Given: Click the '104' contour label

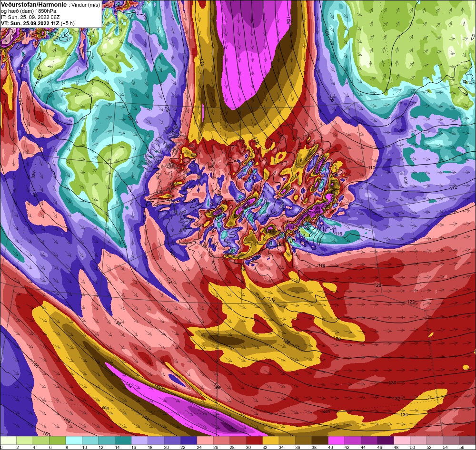Looking at the screenshot, I should [327, 32].
